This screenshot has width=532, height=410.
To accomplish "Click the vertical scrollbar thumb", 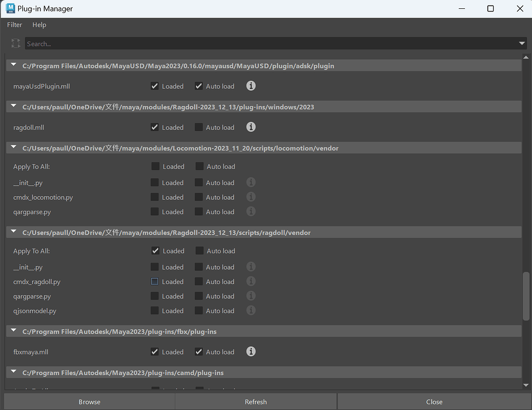I will 526,295.
